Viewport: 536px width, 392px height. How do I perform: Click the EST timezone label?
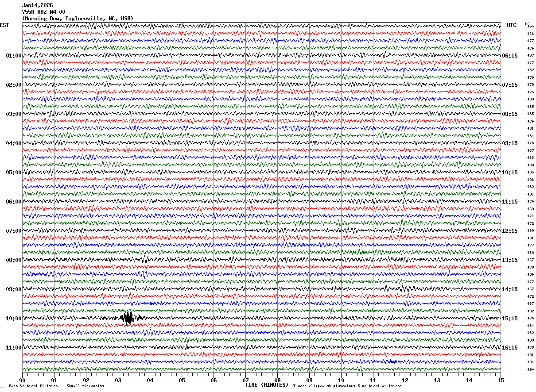[x=4, y=25]
